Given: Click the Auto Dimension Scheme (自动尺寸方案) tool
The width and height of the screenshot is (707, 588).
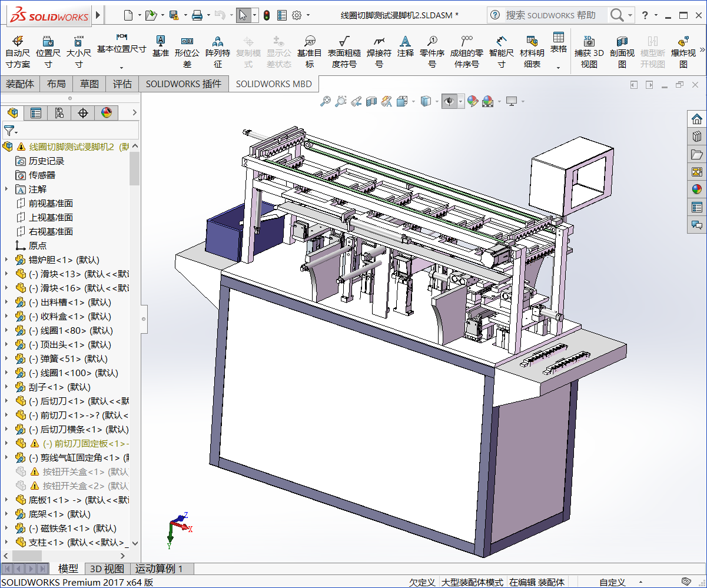Looking at the screenshot, I should [x=18, y=51].
